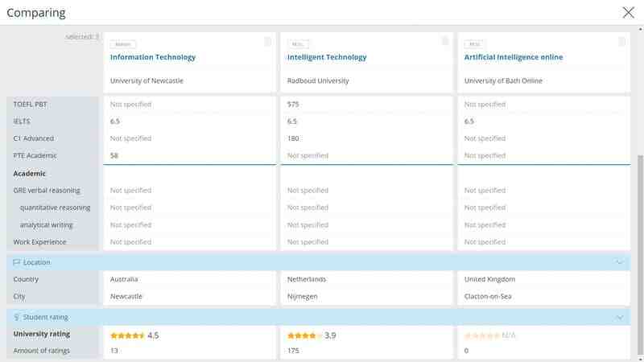The image size is (644, 362).
Task: Click the 13 ratings count
Action: [114, 351]
